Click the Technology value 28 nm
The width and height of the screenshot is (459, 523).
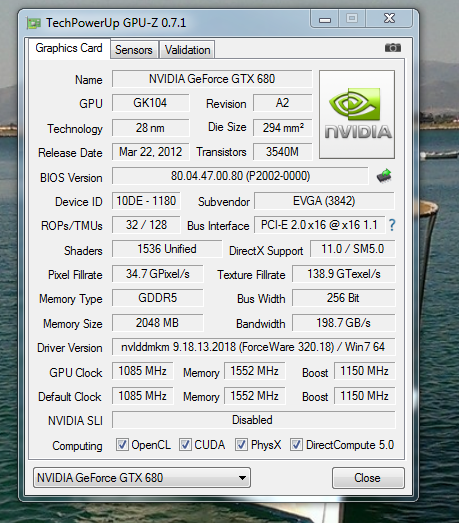pyautogui.click(x=150, y=128)
